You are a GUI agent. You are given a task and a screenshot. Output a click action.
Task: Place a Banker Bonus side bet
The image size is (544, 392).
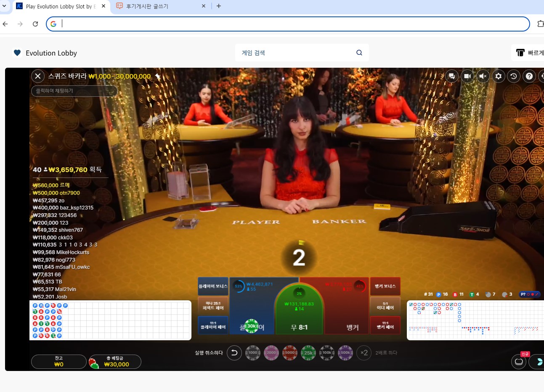click(385, 286)
